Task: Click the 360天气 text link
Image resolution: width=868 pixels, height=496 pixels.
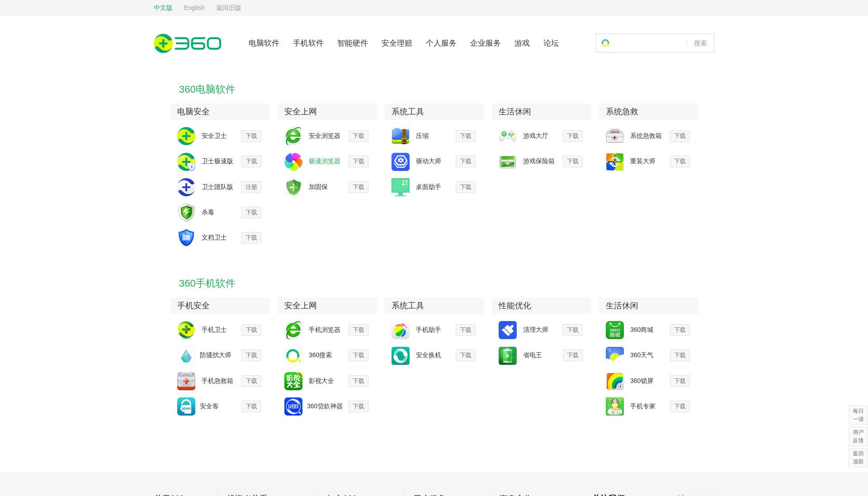Action: (642, 355)
